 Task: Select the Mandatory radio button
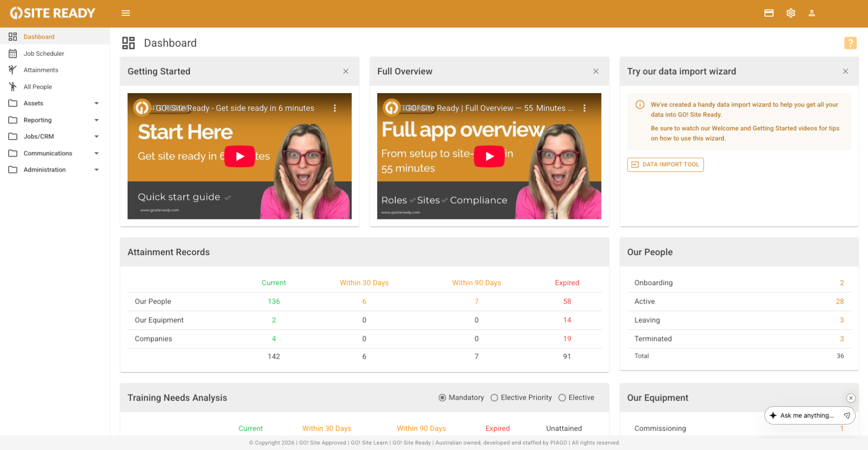[x=442, y=397]
